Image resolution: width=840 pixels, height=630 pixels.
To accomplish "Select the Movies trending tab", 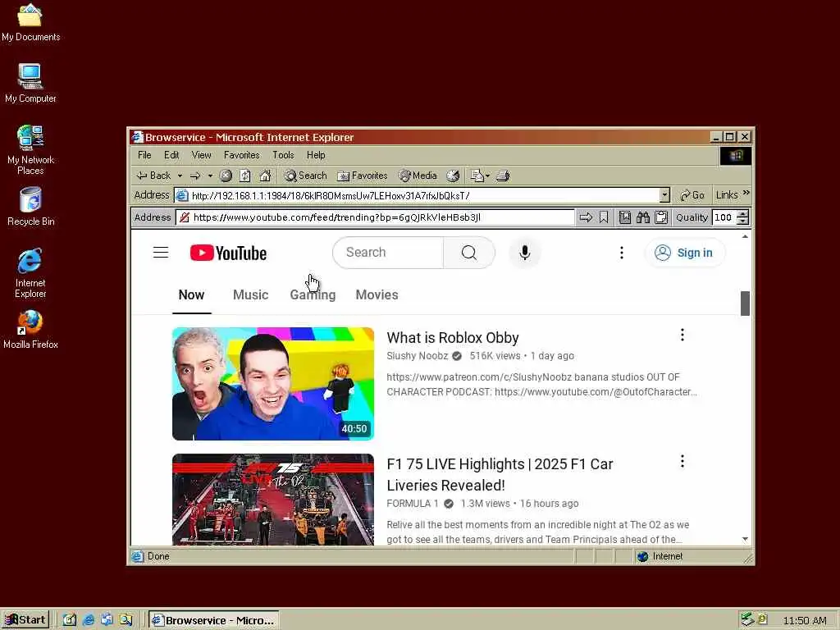I will click(377, 295).
